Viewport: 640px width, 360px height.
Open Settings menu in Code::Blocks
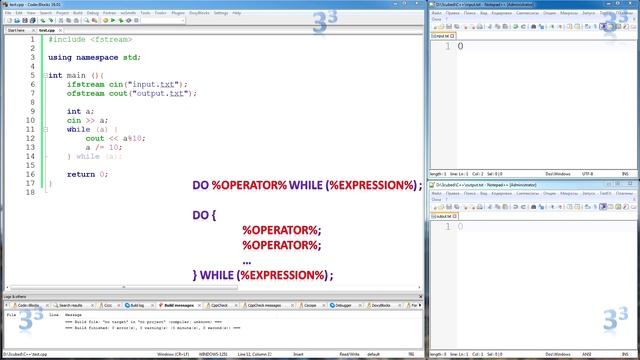coord(221,13)
